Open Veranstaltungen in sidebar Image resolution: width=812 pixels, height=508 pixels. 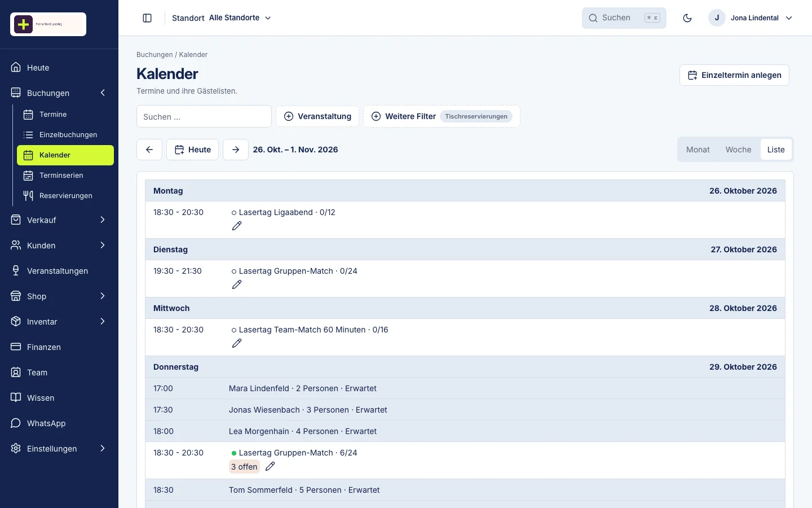[x=59, y=271]
